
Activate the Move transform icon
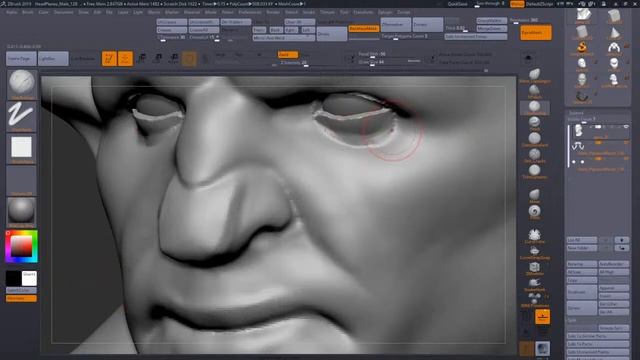[x=142, y=58]
